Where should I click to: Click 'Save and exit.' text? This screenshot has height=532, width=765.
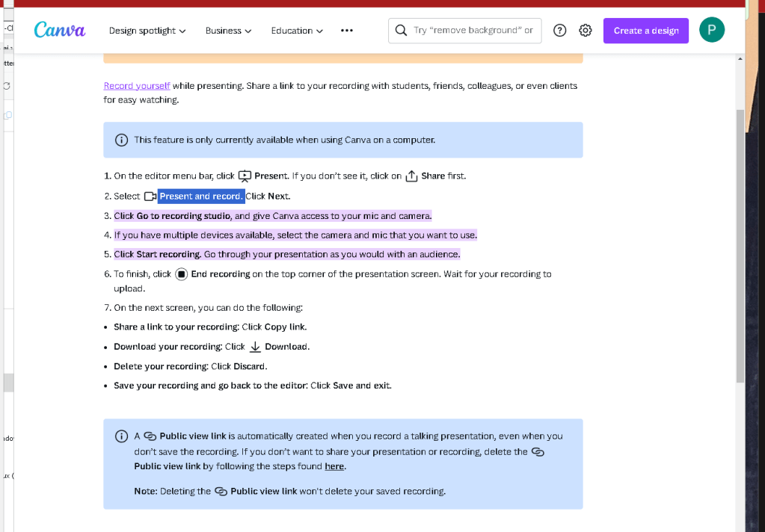362,386
